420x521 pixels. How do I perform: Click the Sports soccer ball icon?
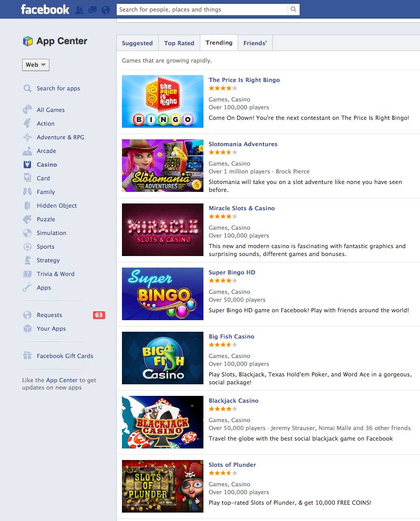tap(27, 247)
